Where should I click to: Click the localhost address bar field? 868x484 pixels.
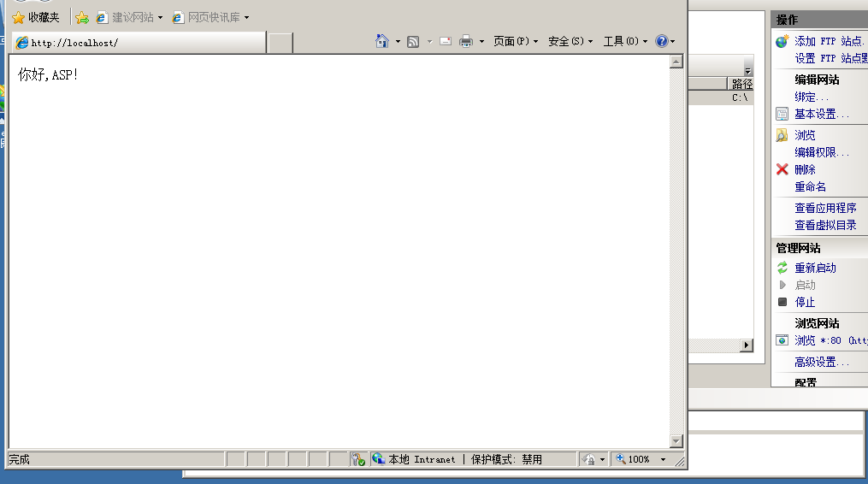point(137,43)
